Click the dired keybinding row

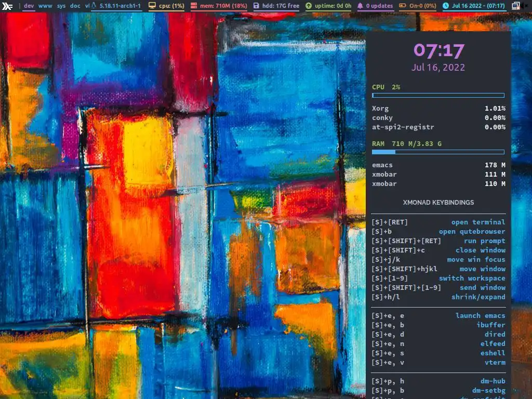click(438, 335)
